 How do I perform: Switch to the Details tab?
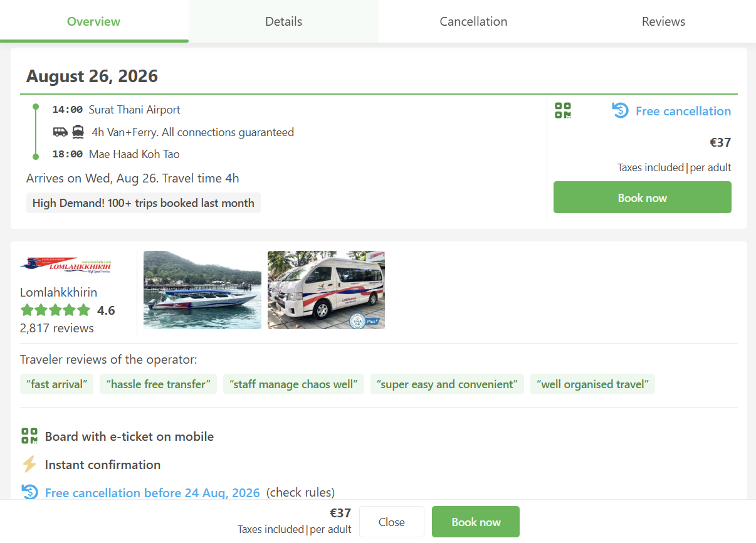(283, 21)
